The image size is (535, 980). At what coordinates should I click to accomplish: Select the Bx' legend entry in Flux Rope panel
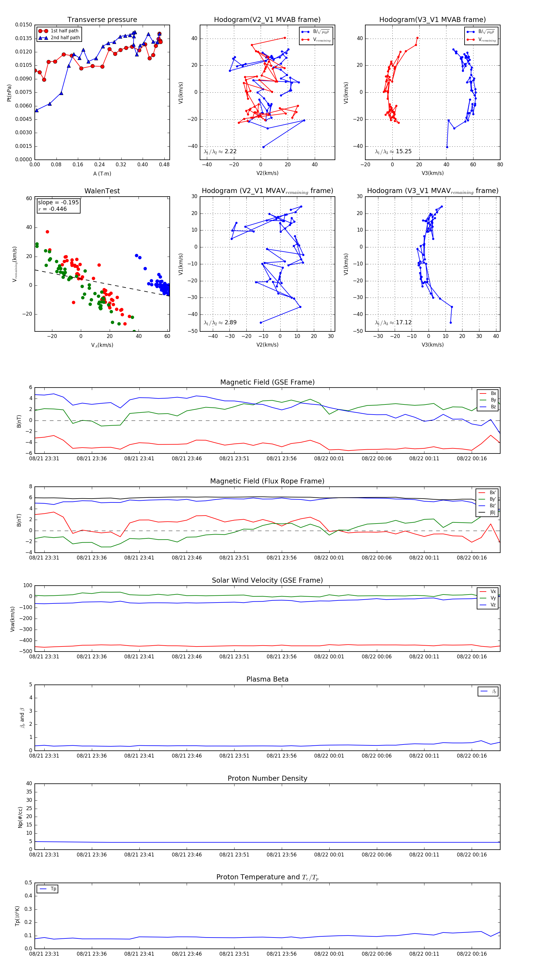coord(487,492)
